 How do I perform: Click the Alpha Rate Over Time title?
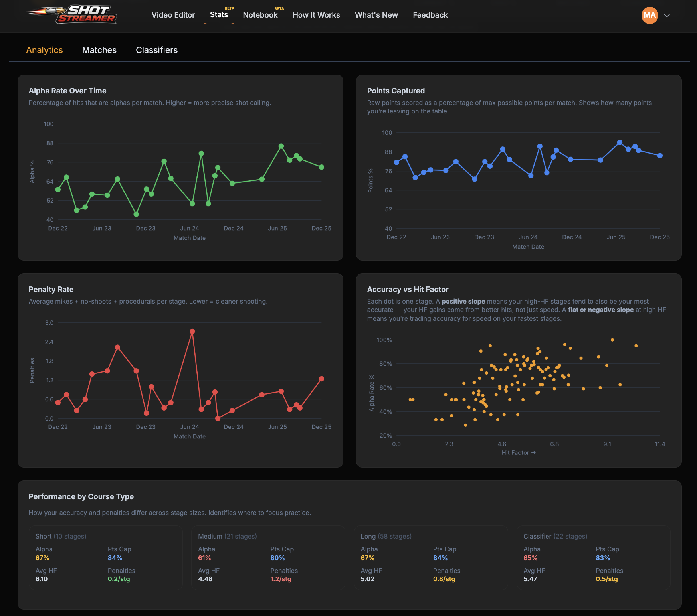pyautogui.click(x=67, y=91)
